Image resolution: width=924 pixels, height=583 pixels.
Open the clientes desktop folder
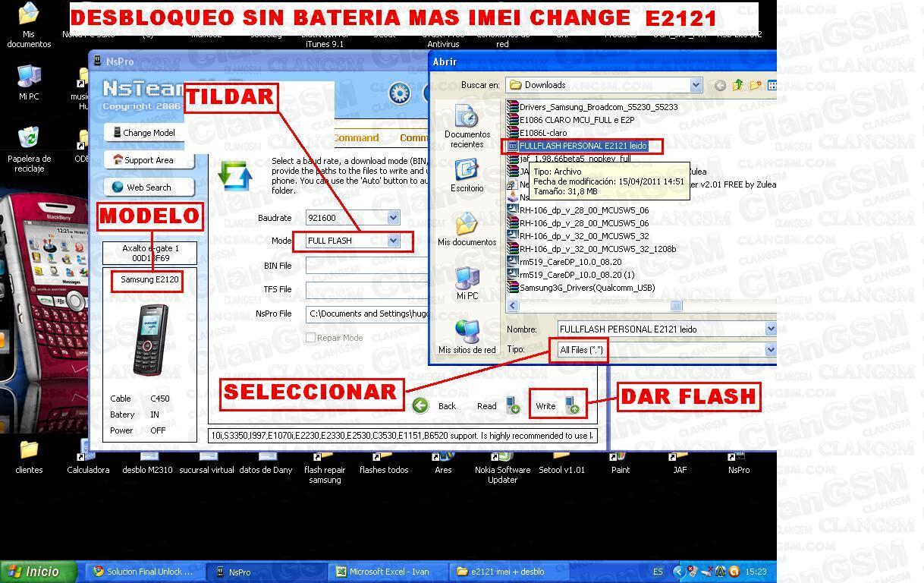point(29,457)
